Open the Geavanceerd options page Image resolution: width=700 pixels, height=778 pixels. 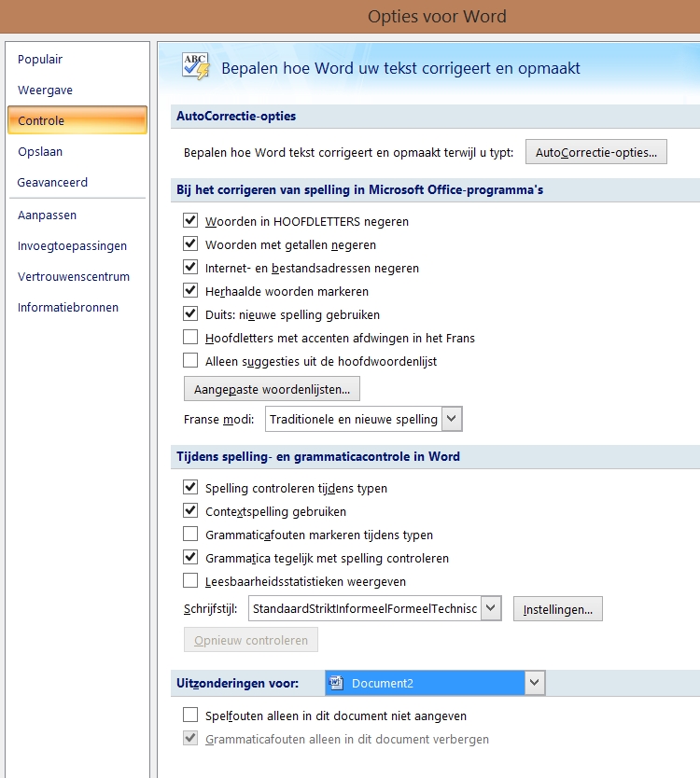coord(52,183)
